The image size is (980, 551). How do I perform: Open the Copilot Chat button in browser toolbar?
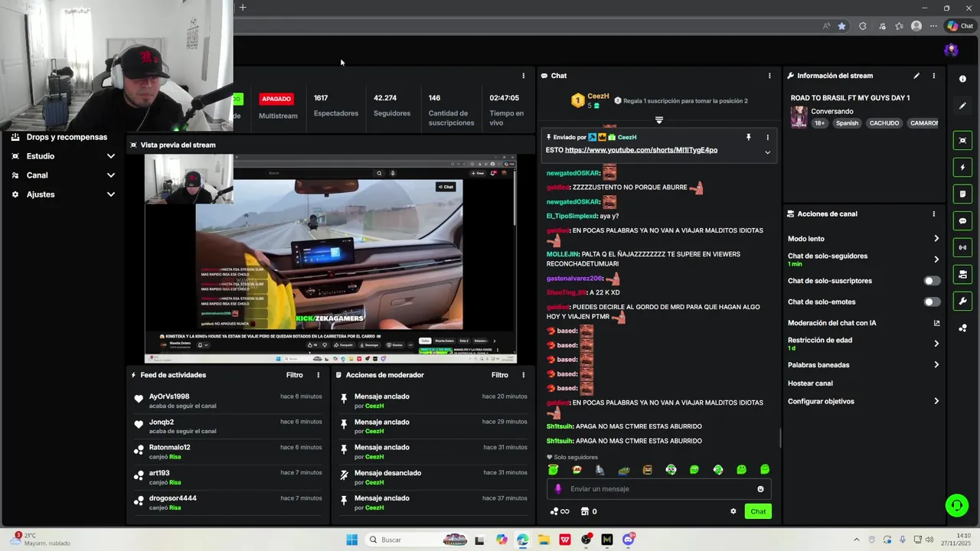(x=959, y=26)
